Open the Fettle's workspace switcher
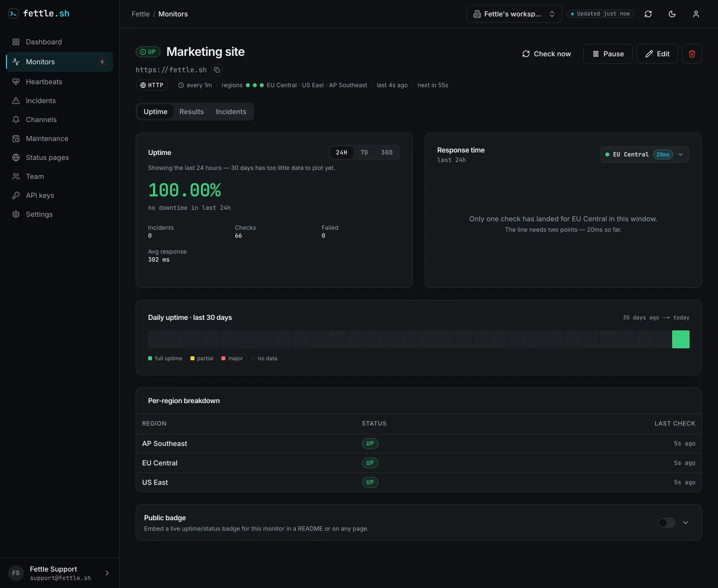 pos(515,14)
